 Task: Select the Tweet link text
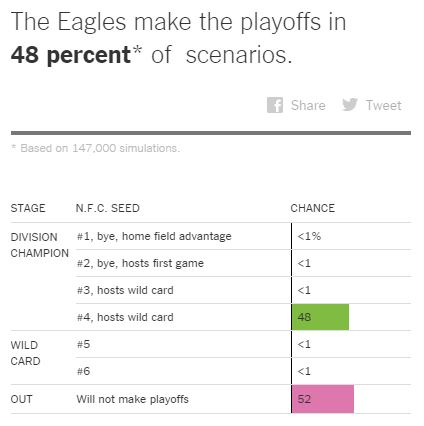pos(384,105)
